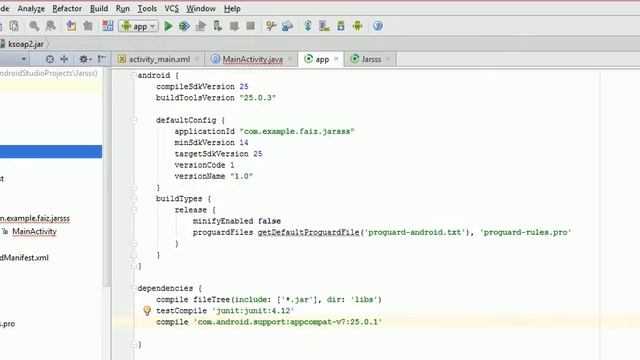
Task: Collapse the release block fold marker
Action: coord(133,210)
